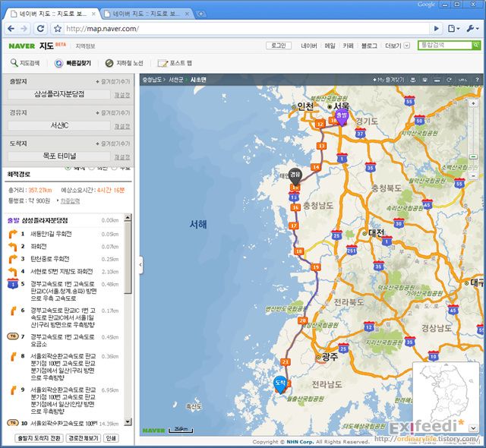The width and height of the screenshot is (486, 448).
Task: Click the black 경유 waypoint marker
Action: point(295,176)
